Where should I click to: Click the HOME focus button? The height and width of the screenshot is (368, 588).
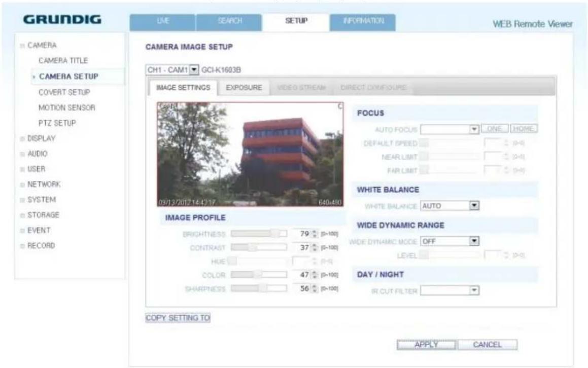click(x=524, y=129)
